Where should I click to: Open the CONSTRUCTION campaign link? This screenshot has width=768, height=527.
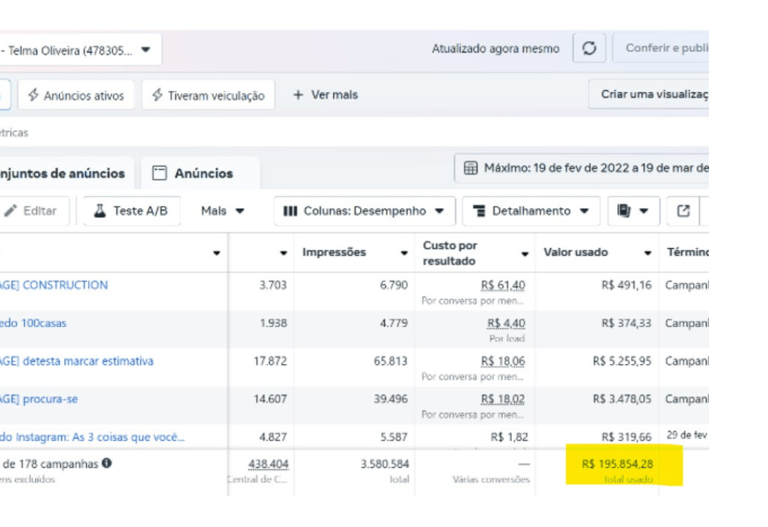(54, 285)
